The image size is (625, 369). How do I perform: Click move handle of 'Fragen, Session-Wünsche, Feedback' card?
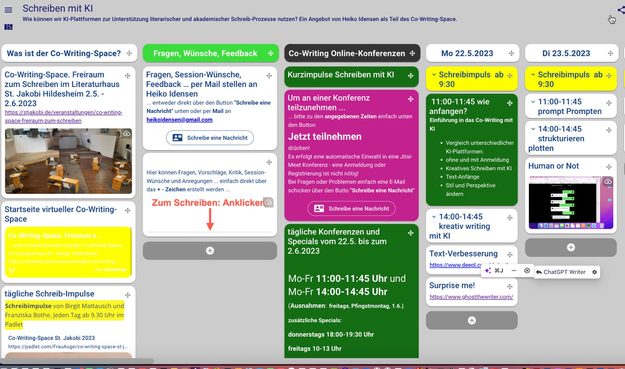coord(269,76)
